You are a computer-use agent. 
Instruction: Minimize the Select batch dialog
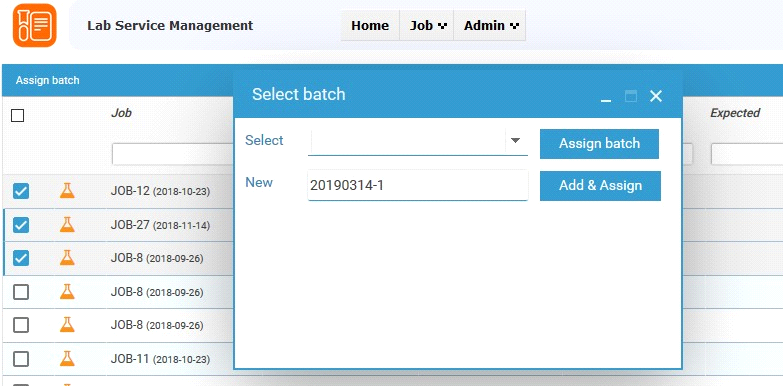(606, 97)
